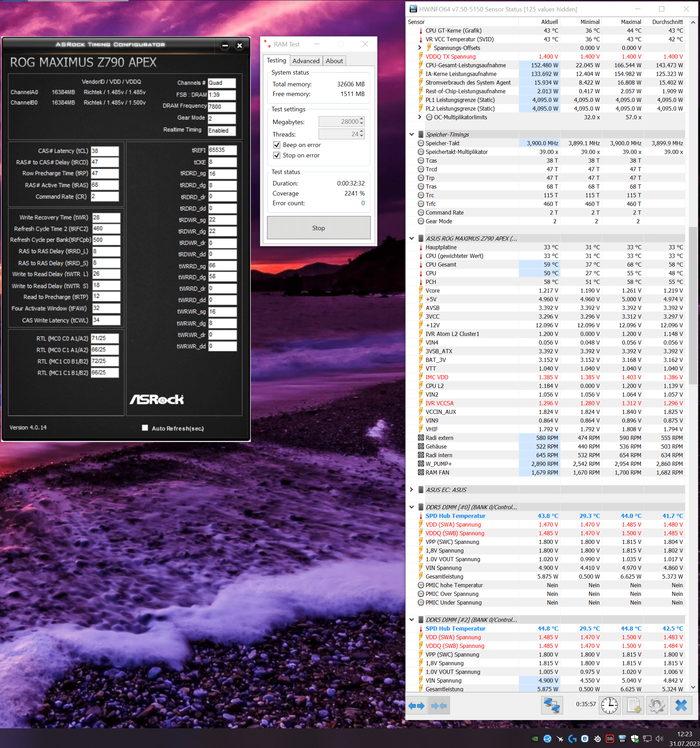Open Windows Security shield tray icon

tap(635, 739)
